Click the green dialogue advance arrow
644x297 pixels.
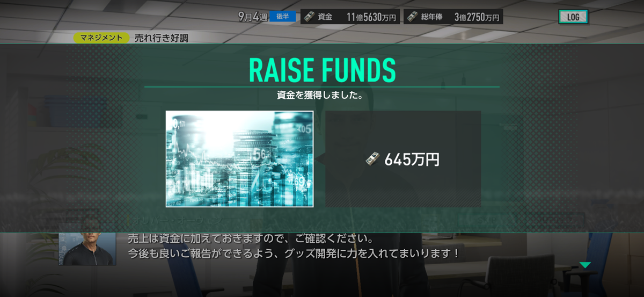[x=585, y=265]
